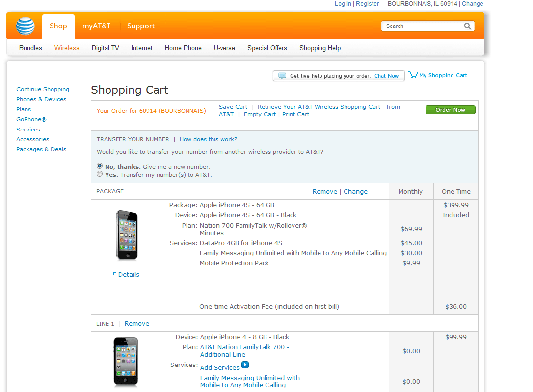This screenshot has width=533, height=392.
Task: Open the iPhone 4S black product image
Action: click(127, 235)
